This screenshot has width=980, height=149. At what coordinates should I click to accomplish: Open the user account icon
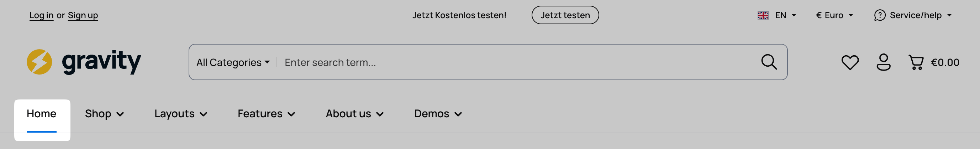[883, 62]
